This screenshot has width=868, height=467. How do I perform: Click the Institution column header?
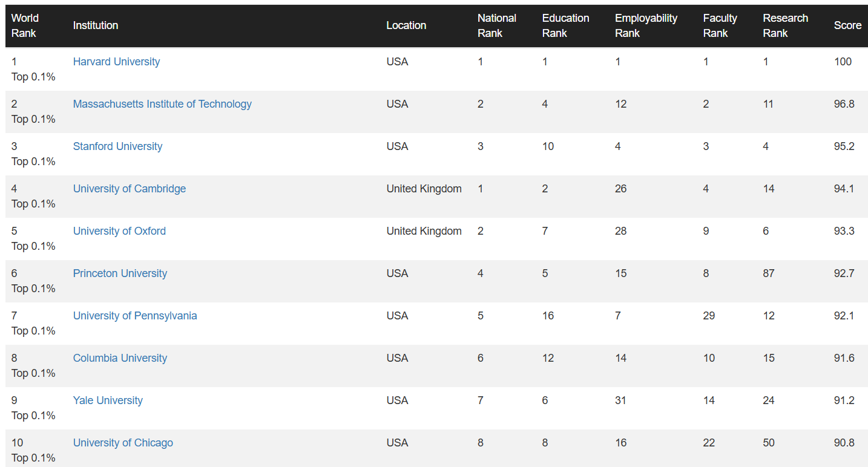tap(96, 25)
